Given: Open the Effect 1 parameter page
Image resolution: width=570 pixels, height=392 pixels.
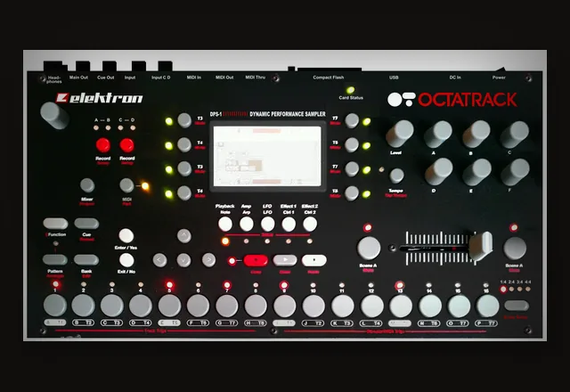Looking at the screenshot, I should (x=289, y=225).
